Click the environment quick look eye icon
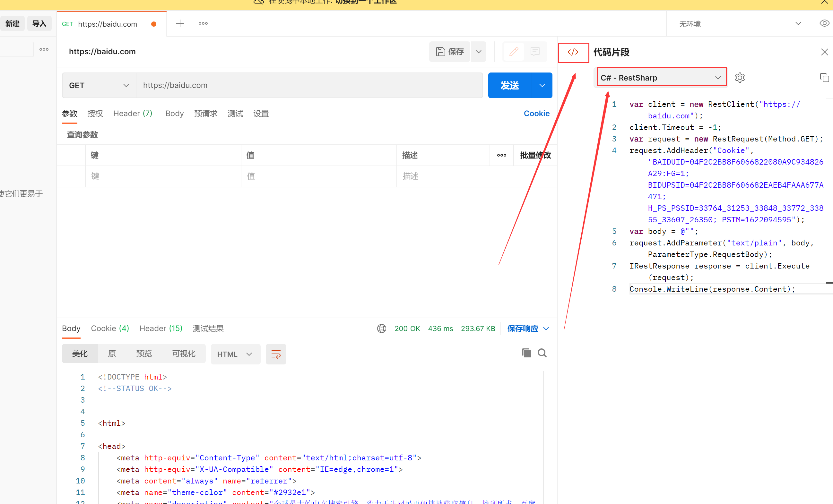 [x=824, y=23]
